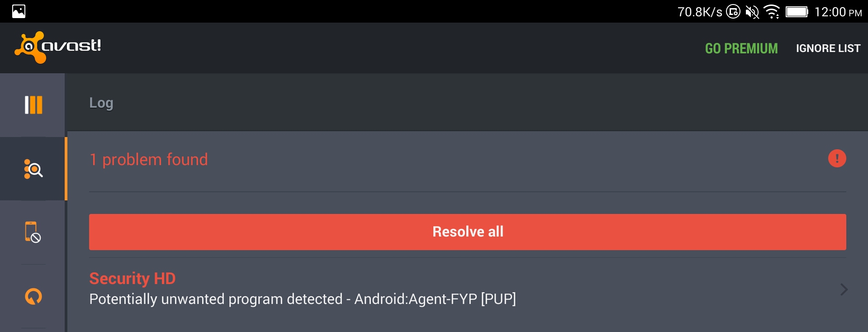This screenshot has height=332, width=868.
Task: Tap the 70.8K/s network speed indicator
Action: 700,12
